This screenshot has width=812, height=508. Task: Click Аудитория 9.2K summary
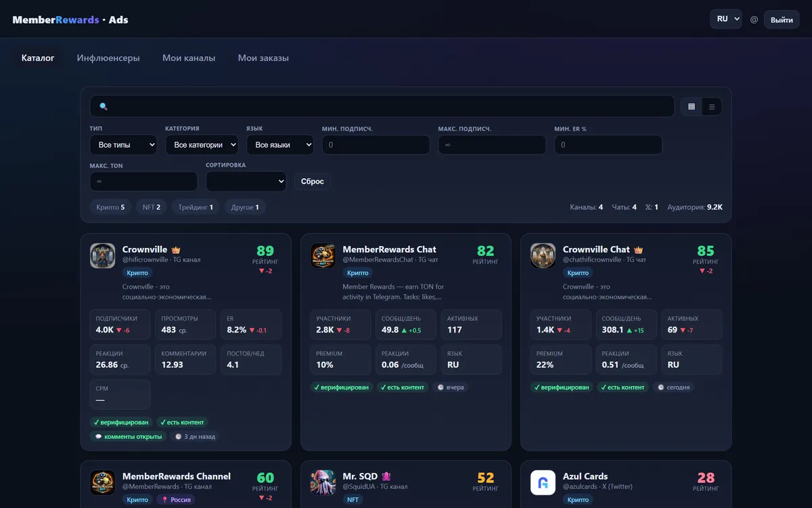(x=695, y=207)
